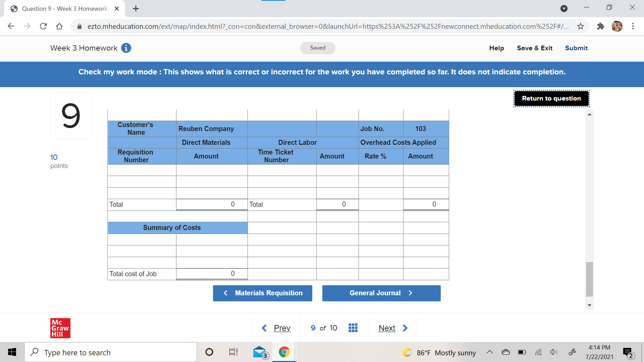Viewport: 644px width, 362px height.
Task: Go to the browser home page
Action: coord(59,26)
